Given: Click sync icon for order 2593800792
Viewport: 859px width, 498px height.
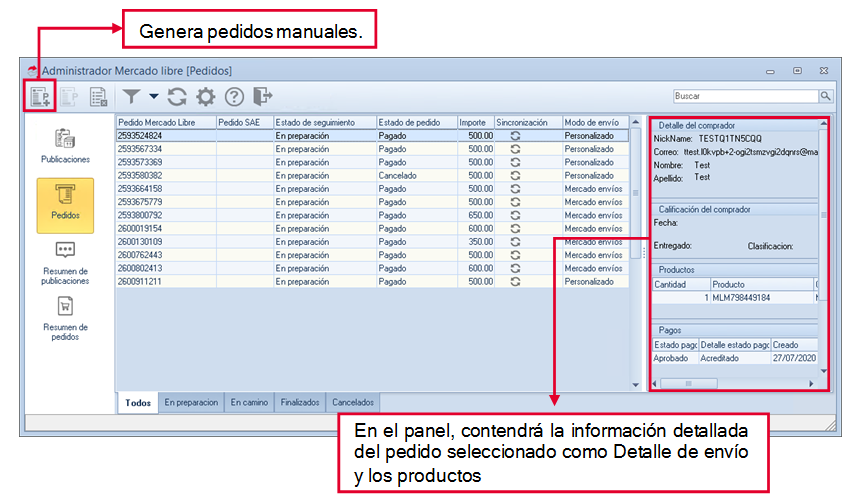Looking at the screenshot, I should [x=515, y=215].
